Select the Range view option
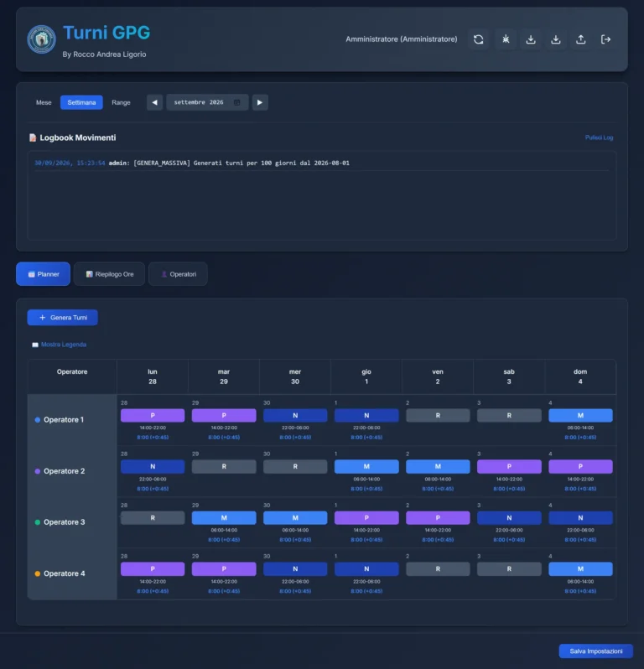This screenshot has height=669, width=644. [x=121, y=102]
